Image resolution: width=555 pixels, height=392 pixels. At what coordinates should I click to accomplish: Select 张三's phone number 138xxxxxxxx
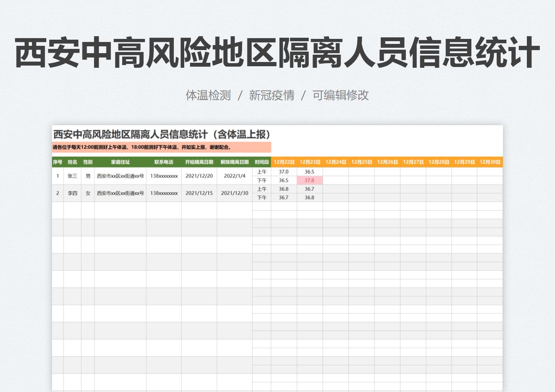point(164,176)
